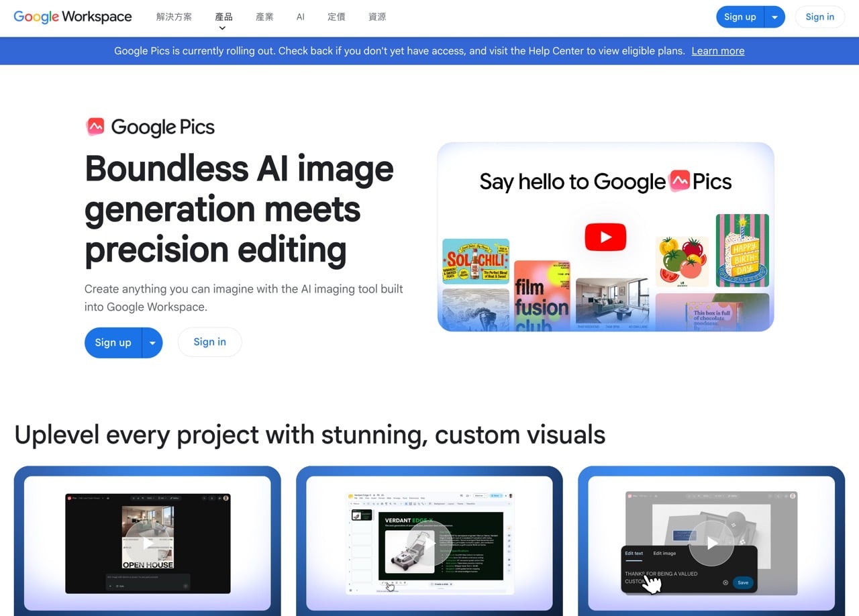Viewport: 859px width, 616px height.
Task: Go to the 定價 page
Action: pos(336,17)
